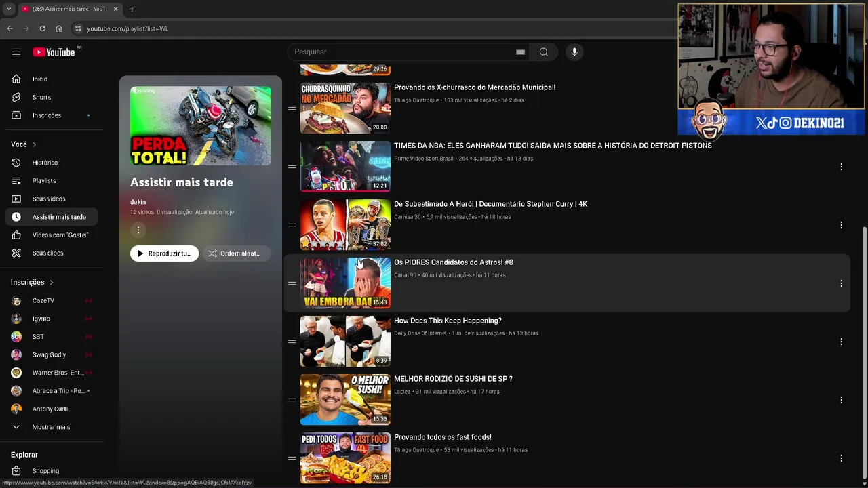Open options menu for Detroit Pistons video
The width and height of the screenshot is (868, 488).
[841, 167]
